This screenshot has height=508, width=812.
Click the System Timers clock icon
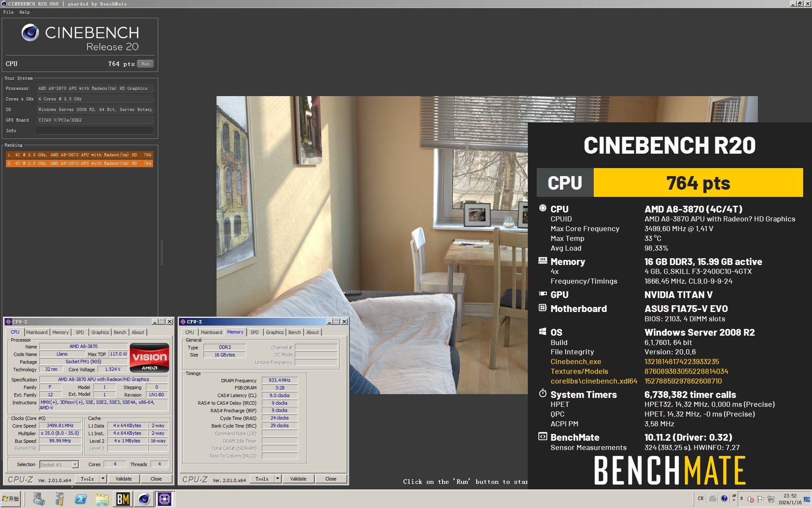(543, 393)
